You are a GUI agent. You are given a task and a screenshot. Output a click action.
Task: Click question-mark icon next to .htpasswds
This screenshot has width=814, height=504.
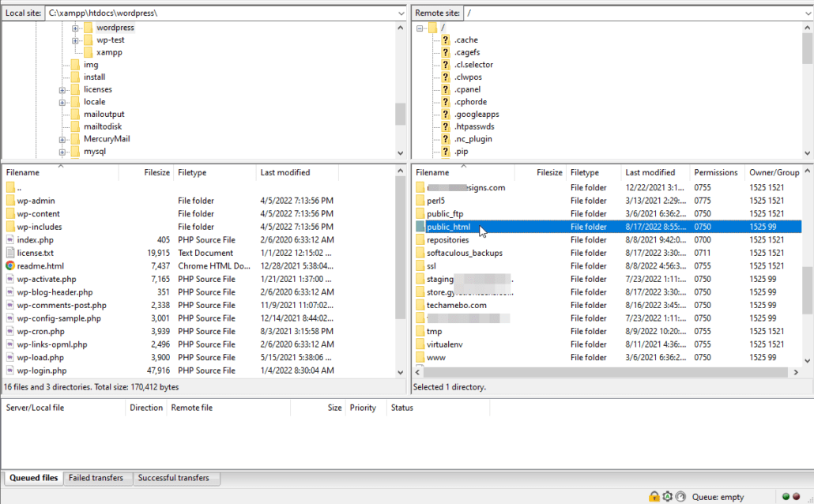446,126
